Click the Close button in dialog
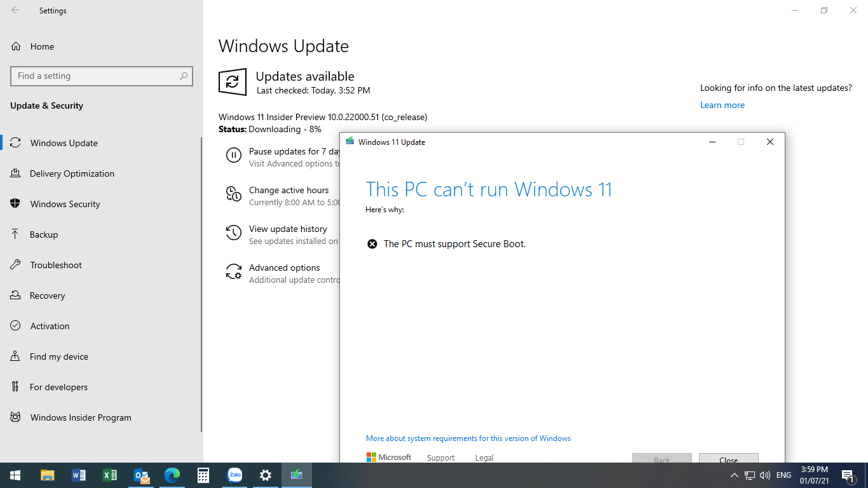Image resolution: width=868 pixels, height=488 pixels. coord(729,458)
